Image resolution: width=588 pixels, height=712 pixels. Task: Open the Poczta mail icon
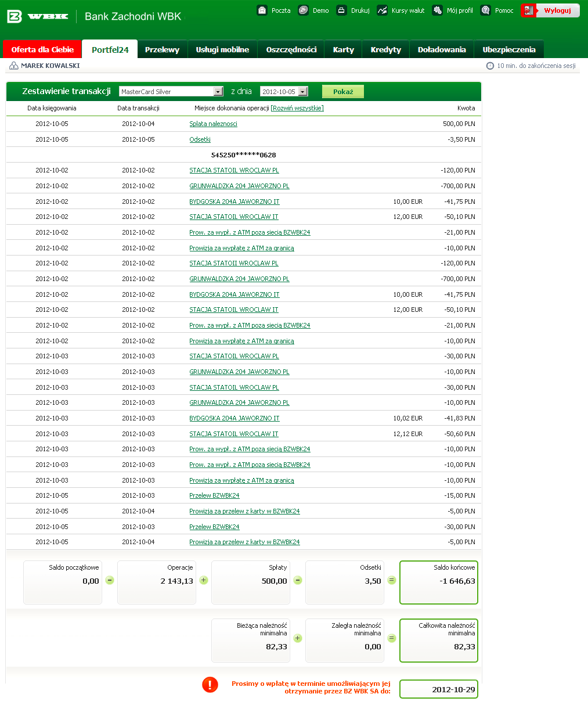[x=262, y=10]
